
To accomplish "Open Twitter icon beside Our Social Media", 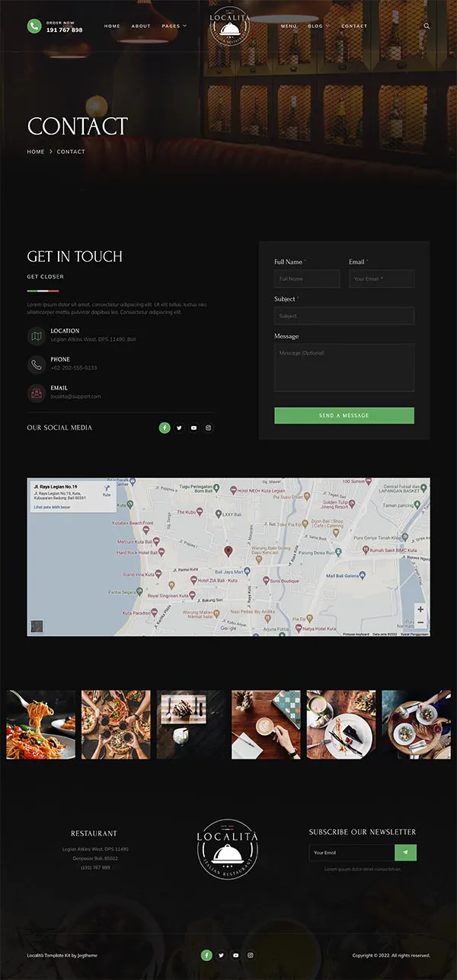I will click(x=179, y=428).
